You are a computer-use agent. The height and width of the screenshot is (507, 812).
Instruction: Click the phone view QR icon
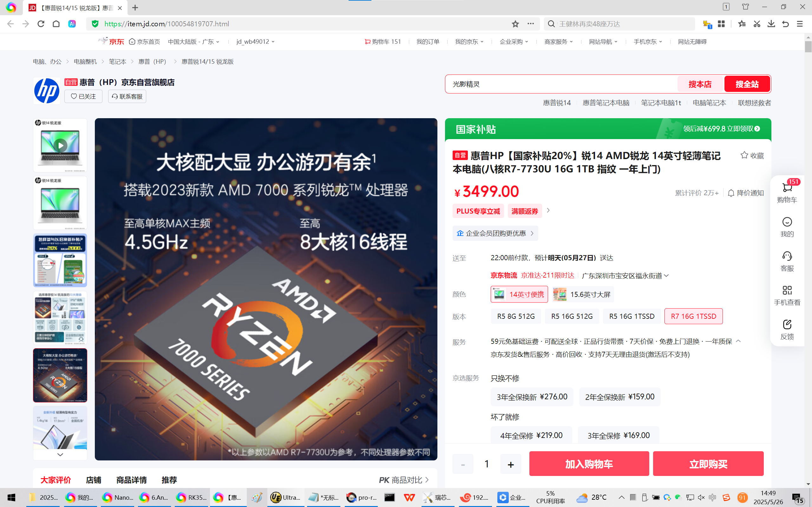click(x=787, y=290)
